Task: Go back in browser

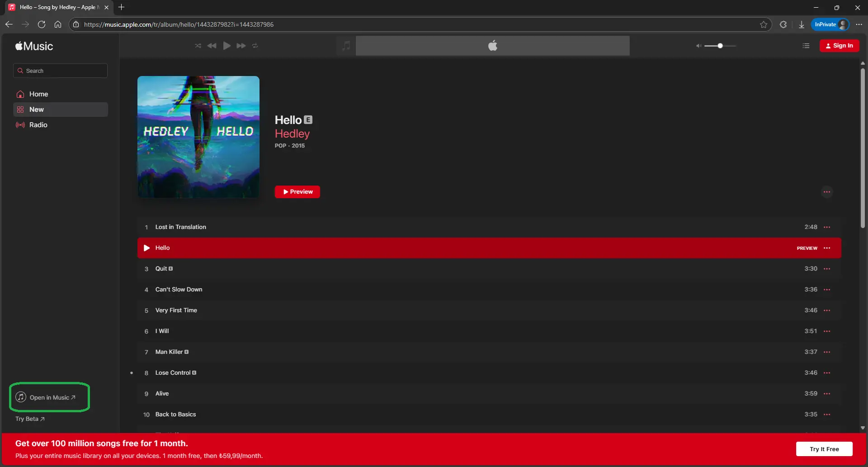Action: coord(9,24)
